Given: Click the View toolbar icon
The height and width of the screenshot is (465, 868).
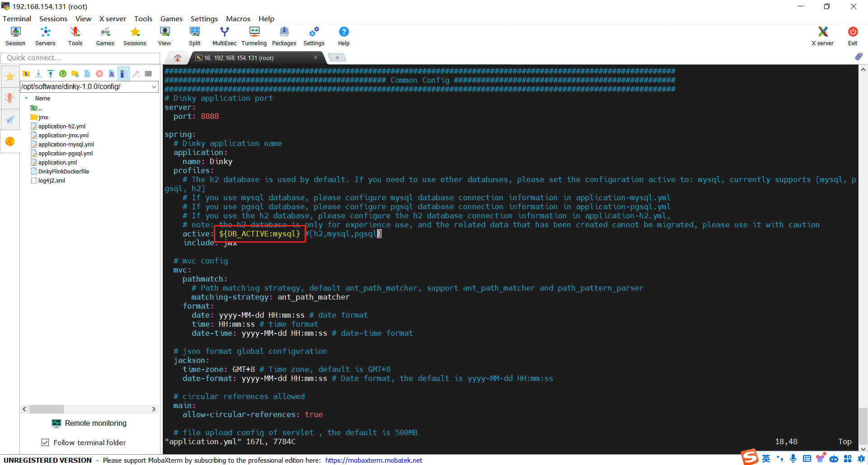Looking at the screenshot, I should [165, 36].
